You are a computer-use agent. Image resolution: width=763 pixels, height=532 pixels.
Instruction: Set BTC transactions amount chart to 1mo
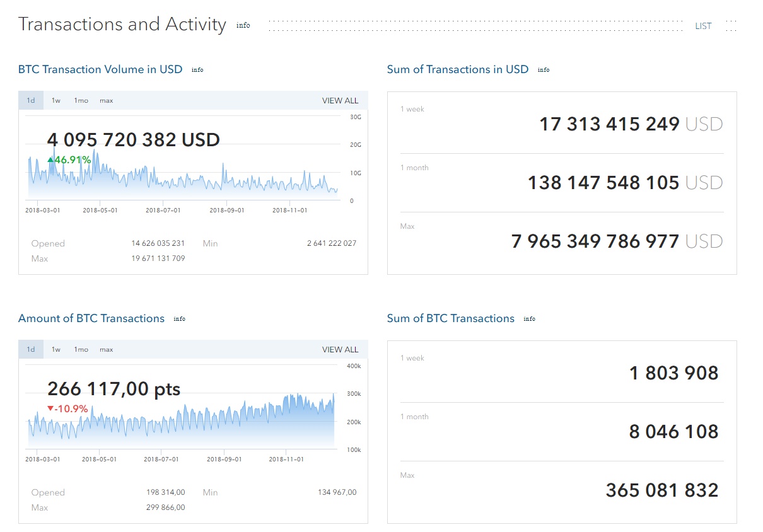click(81, 350)
